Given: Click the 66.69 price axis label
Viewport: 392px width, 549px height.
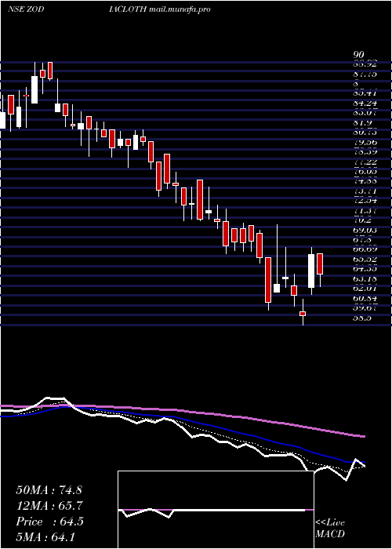Looking at the screenshot, I should (x=365, y=250).
